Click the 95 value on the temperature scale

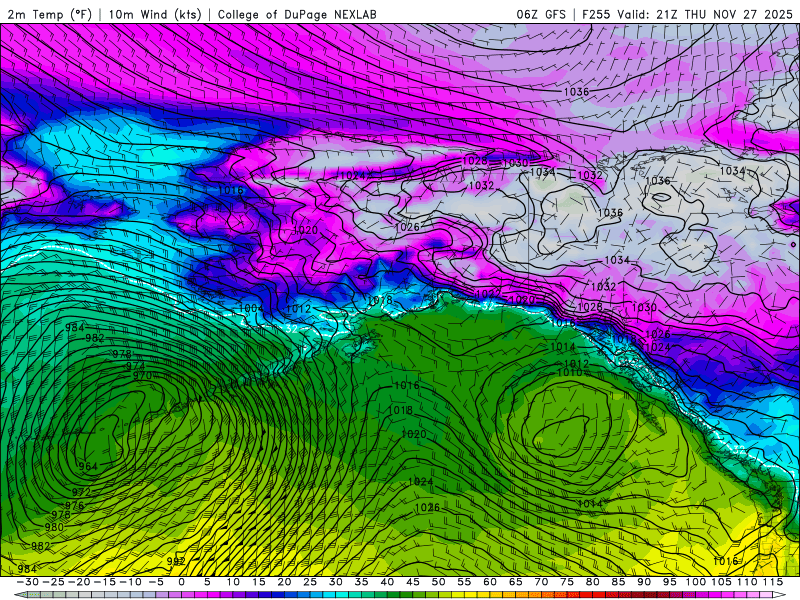[669, 582]
